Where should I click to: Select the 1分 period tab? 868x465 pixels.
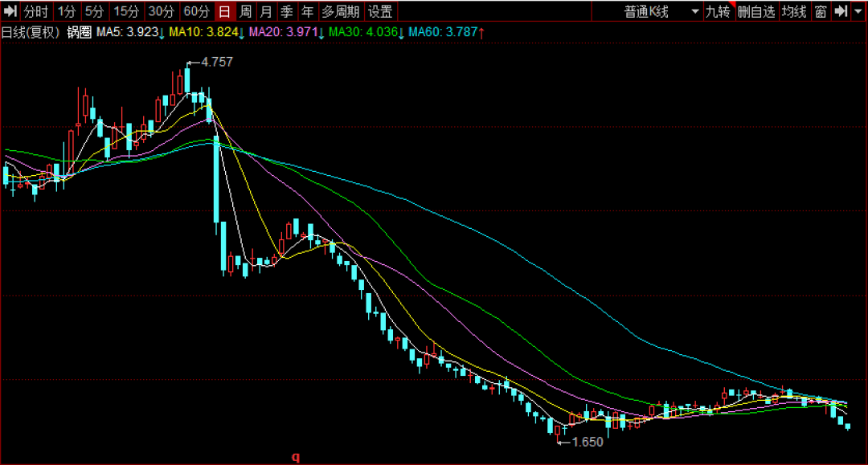[67, 11]
